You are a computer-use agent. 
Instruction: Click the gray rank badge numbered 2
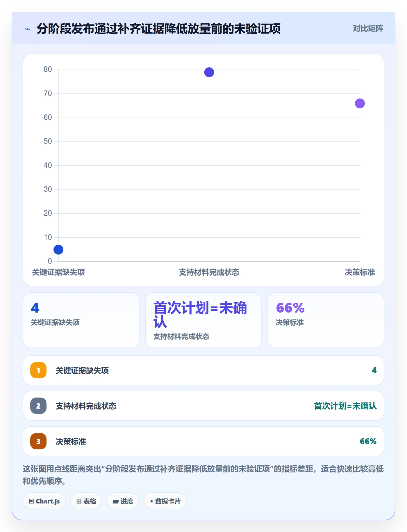[38, 406]
